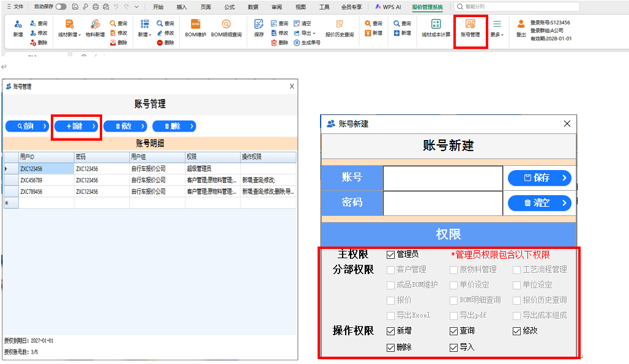Toggle the 查询 operation permission checkbox

[453, 331]
